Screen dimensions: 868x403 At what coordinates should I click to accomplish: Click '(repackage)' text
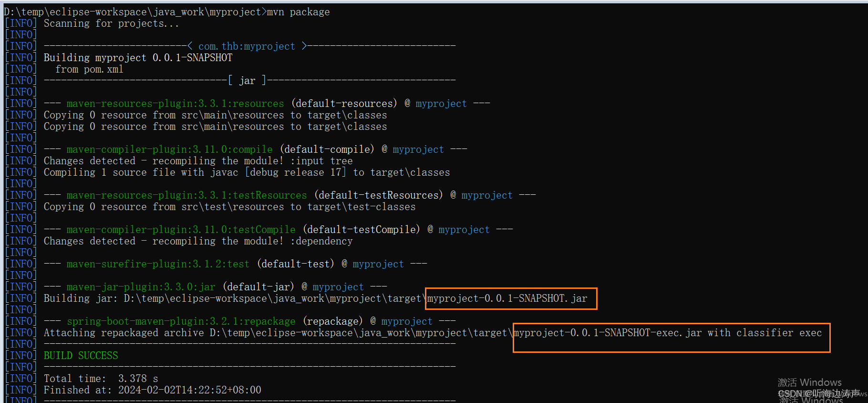[333, 321]
